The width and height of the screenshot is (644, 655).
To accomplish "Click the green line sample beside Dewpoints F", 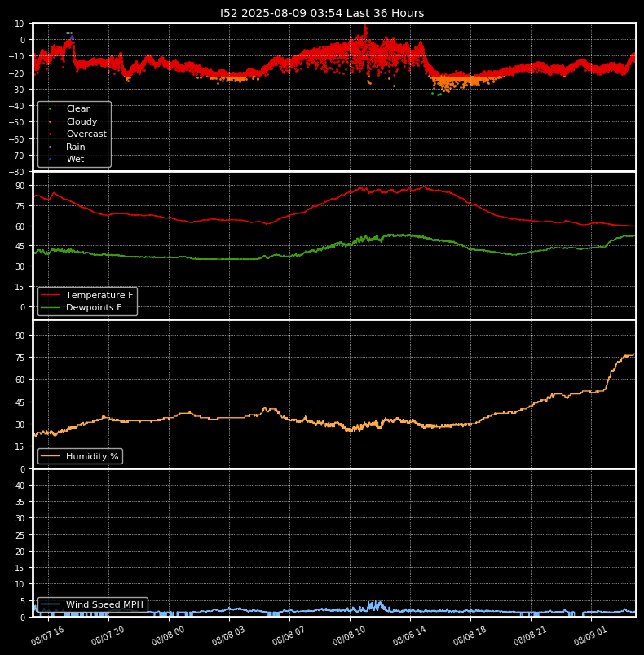I will [51, 307].
